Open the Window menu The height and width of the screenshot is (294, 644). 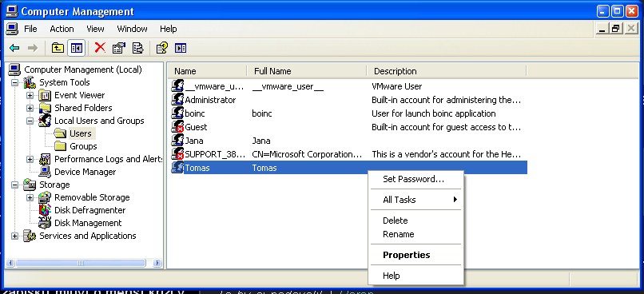132,29
